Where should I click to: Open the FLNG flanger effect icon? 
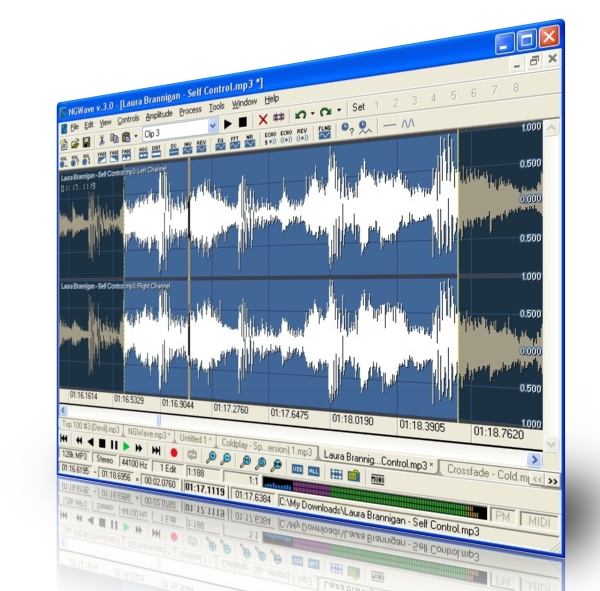click(324, 132)
